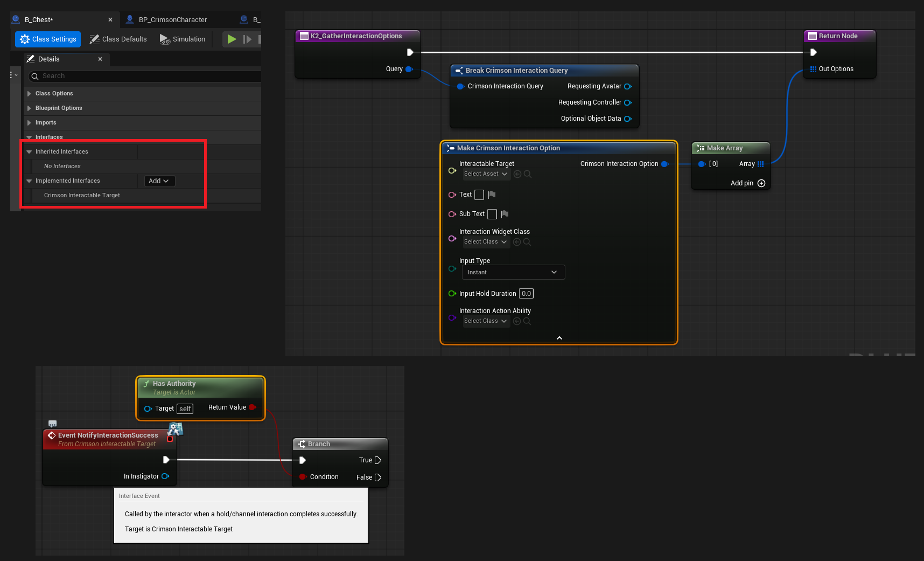The height and width of the screenshot is (561, 924).
Task: Open Interaction Action Ability Select Class dropdown
Action: [486, 321]
